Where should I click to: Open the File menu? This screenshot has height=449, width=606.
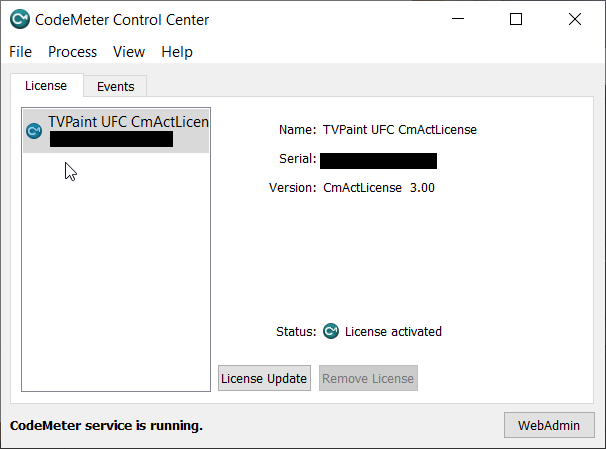[x=20, y=52]
